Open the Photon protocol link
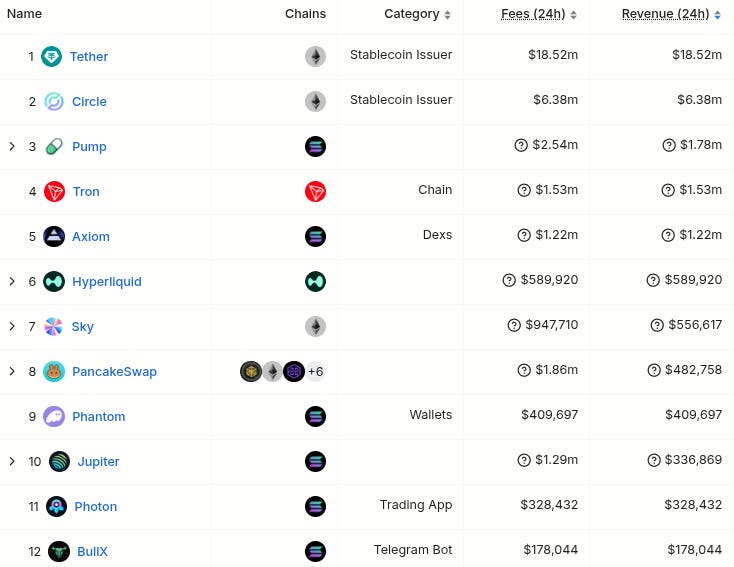 (96, 506)
